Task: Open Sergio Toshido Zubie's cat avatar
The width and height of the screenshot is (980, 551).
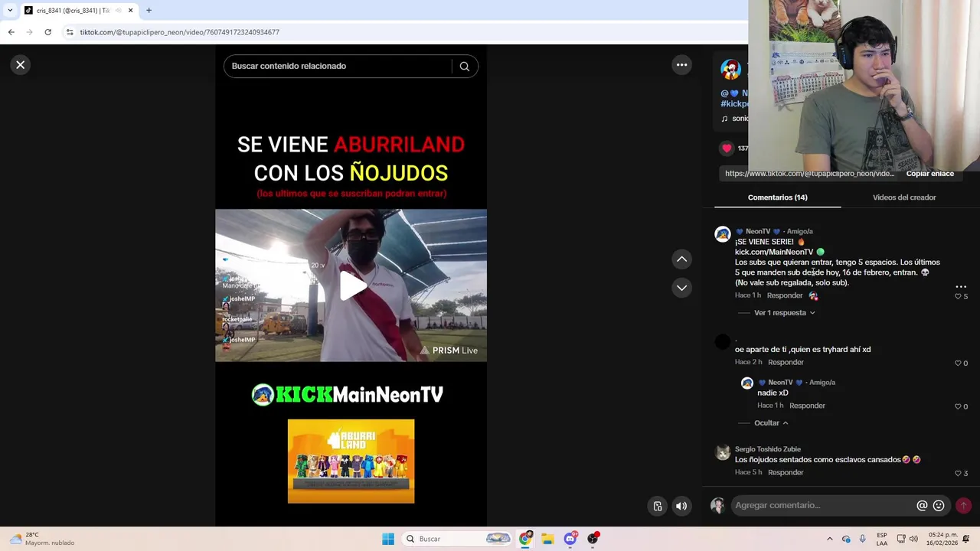Action: pyautogui.click(x=722, y=452)
